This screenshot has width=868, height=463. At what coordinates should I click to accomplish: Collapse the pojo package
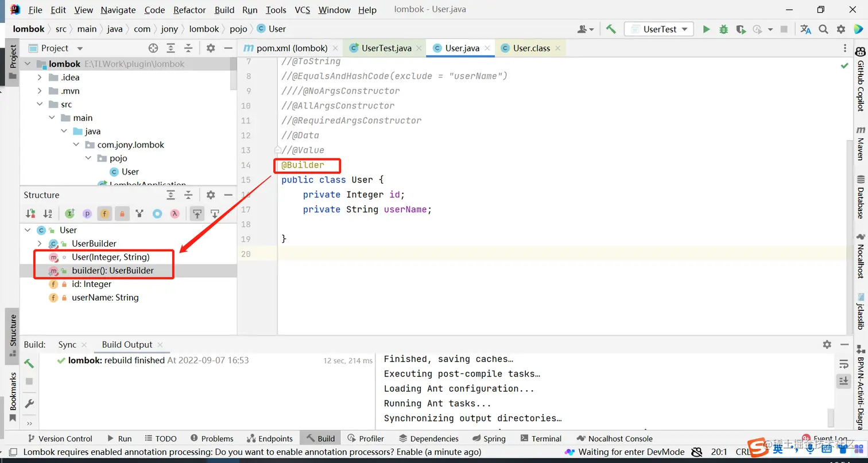pos(88,158)
